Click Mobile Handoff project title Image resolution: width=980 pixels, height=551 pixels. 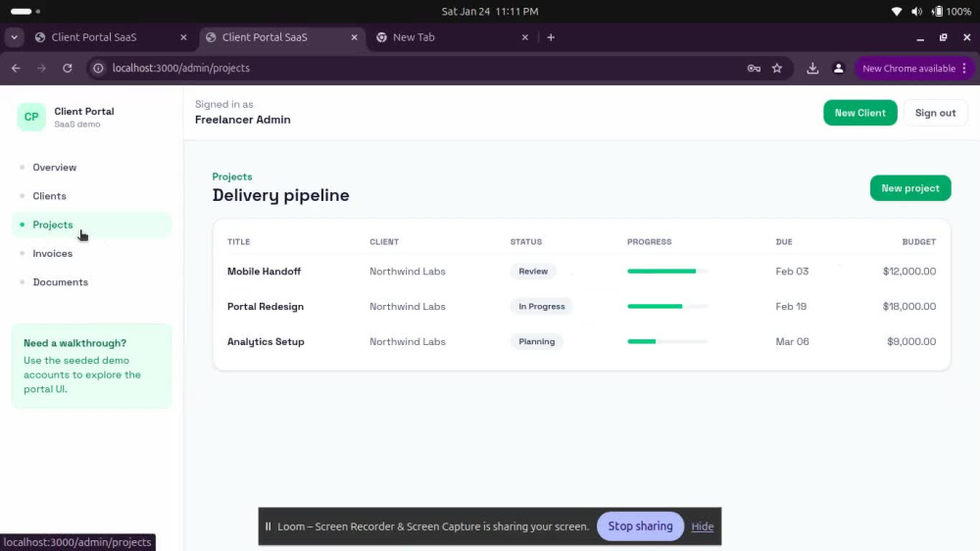pyautogui.click(x=264, y=272)
